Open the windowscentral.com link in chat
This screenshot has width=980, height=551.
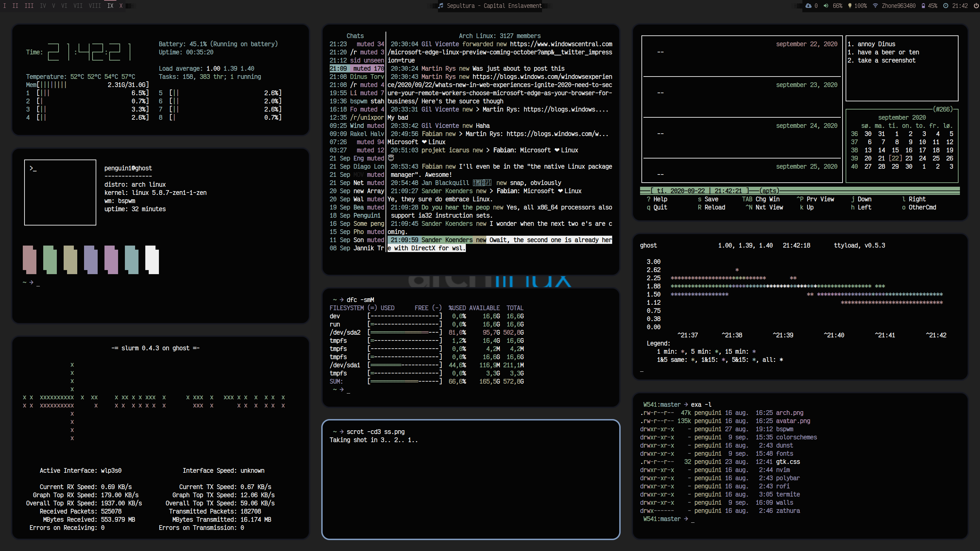[561, 44]
